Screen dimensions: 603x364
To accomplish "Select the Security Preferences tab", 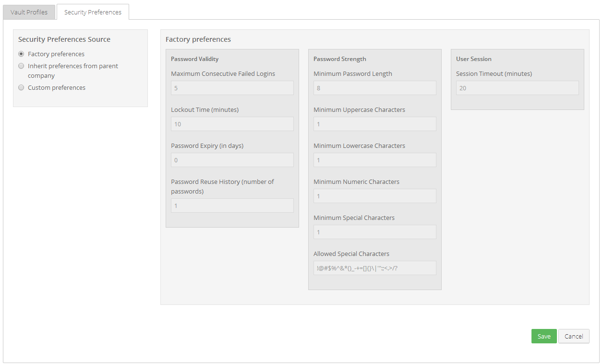I will (x=93, y=12).
